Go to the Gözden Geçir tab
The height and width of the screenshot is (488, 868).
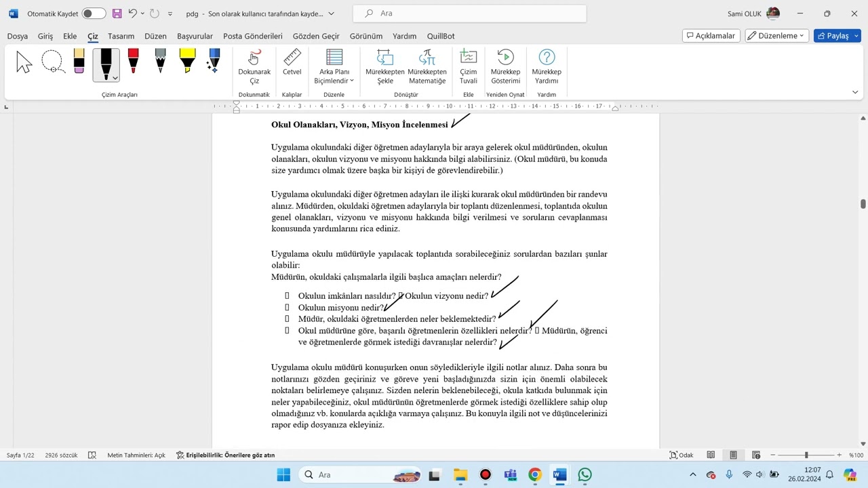coord(316,36)
